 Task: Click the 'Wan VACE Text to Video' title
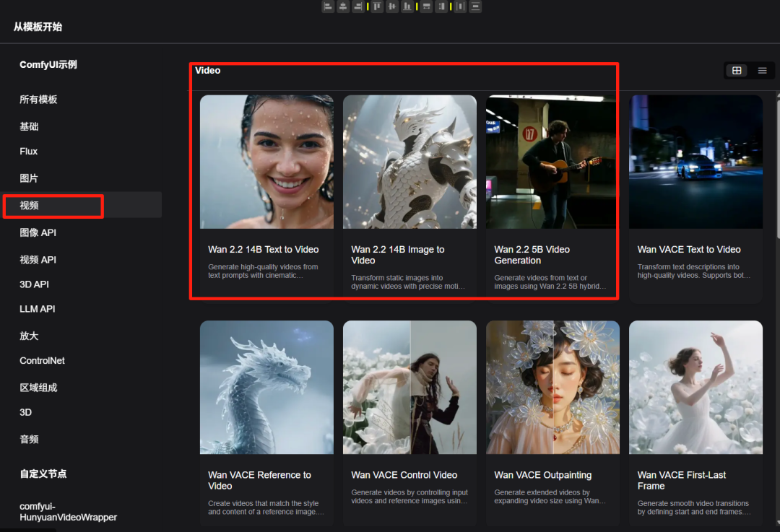(689, 250)
